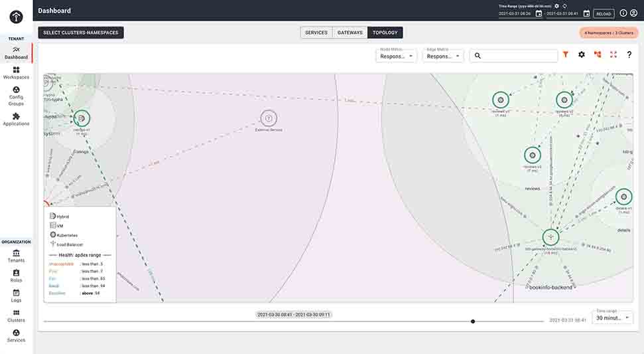Open Logs under Organization
Screen dimensions: 644x354
pyautogui.click(x=16, y=296)
